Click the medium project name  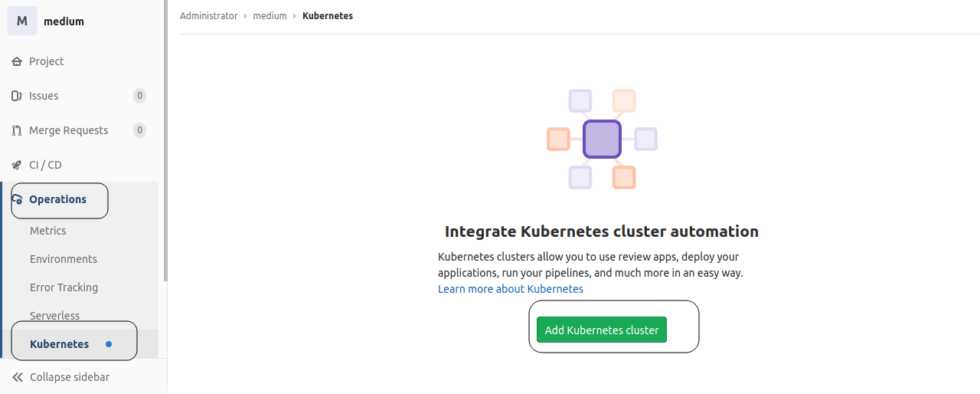click(x=64, y=21)
